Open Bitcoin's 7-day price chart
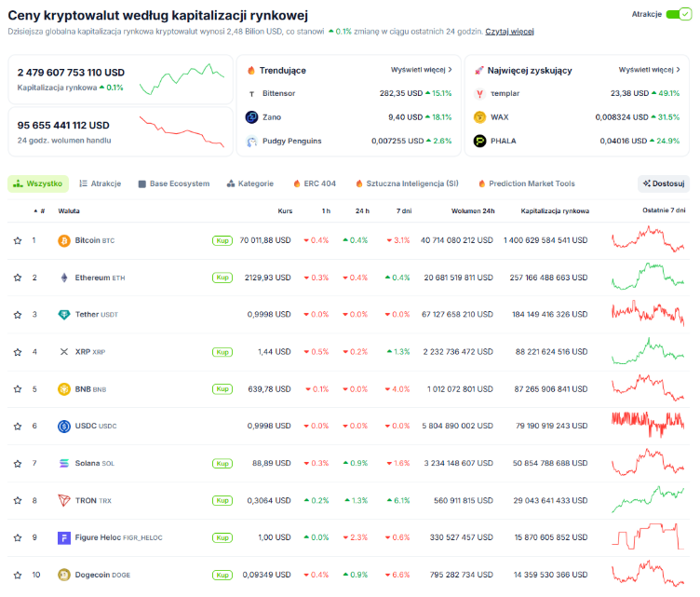The width and height of the screenshot is (700, 597). [x=647, y=240]
